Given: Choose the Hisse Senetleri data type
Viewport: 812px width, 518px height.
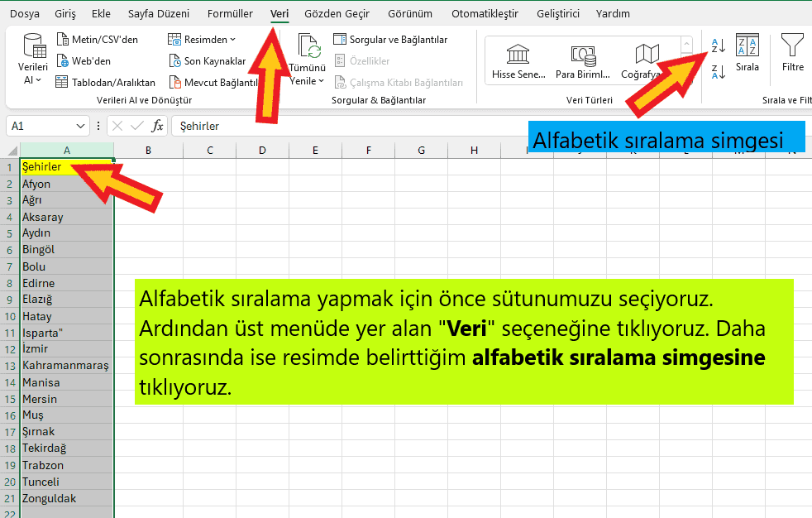Looking at the screenshot, I should click(x=518, y=62).
